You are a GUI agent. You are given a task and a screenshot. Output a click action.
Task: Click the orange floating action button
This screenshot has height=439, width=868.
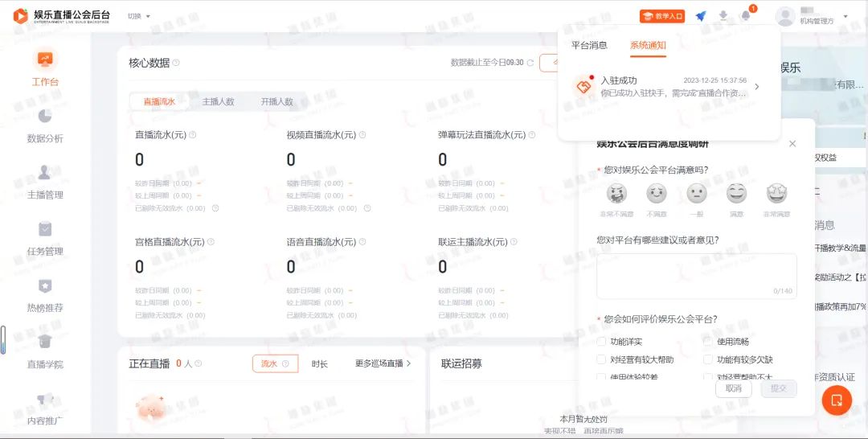(837, 400)
